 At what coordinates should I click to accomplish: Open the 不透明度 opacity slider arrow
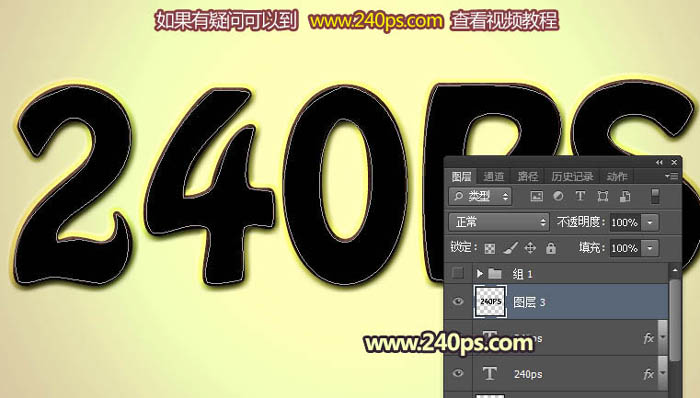point(650,222)
